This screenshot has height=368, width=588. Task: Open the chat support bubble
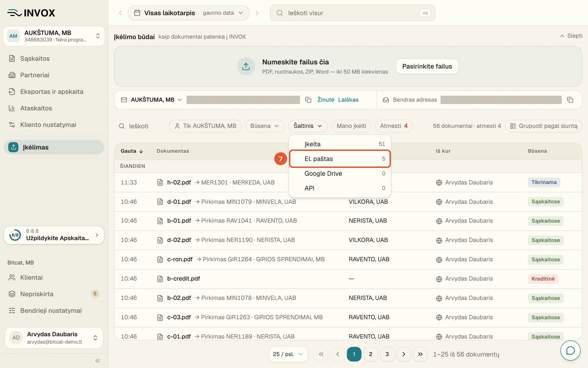tap(570, 351)
